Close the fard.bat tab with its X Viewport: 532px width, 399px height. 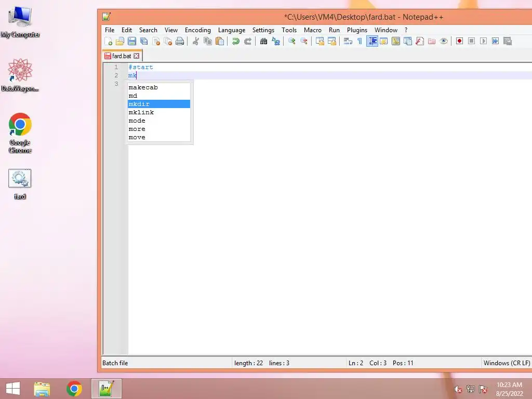(x=137, y=56)
